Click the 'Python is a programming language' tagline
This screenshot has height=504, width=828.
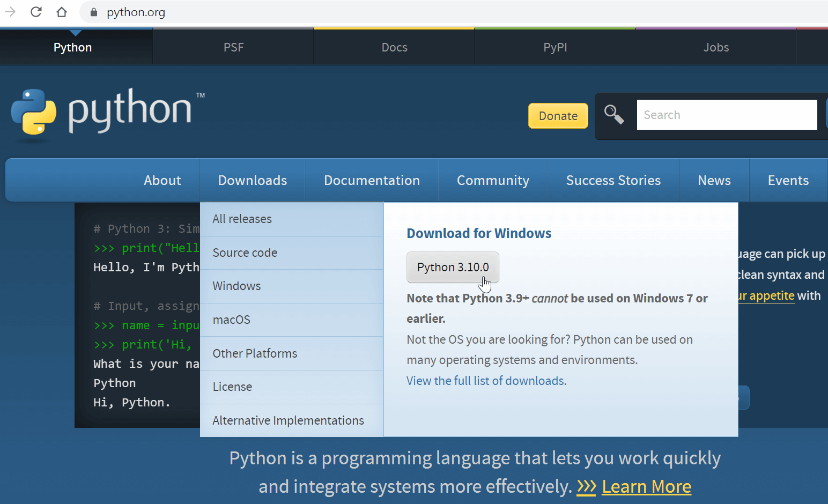[x=475, y=472]
